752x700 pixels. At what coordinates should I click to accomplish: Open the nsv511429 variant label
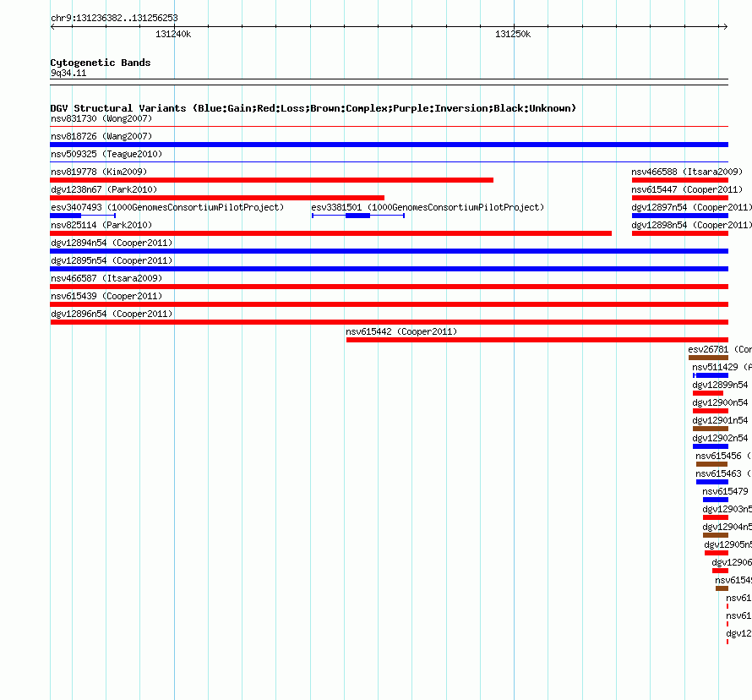[722, 367]
